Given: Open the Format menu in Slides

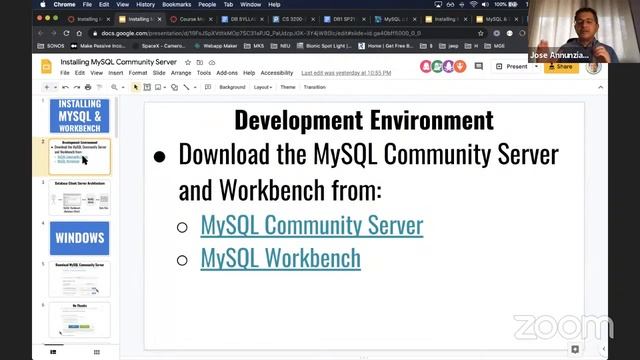Looking at the screenshot, I should click(x=138, y=73).
